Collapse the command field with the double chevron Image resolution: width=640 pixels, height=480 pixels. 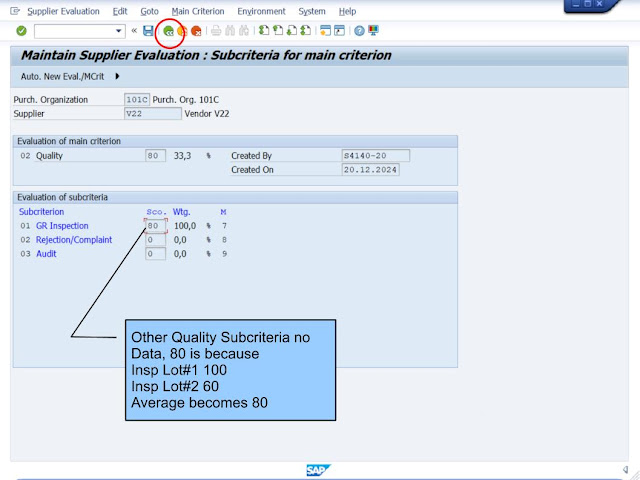[x=134, y=31]
